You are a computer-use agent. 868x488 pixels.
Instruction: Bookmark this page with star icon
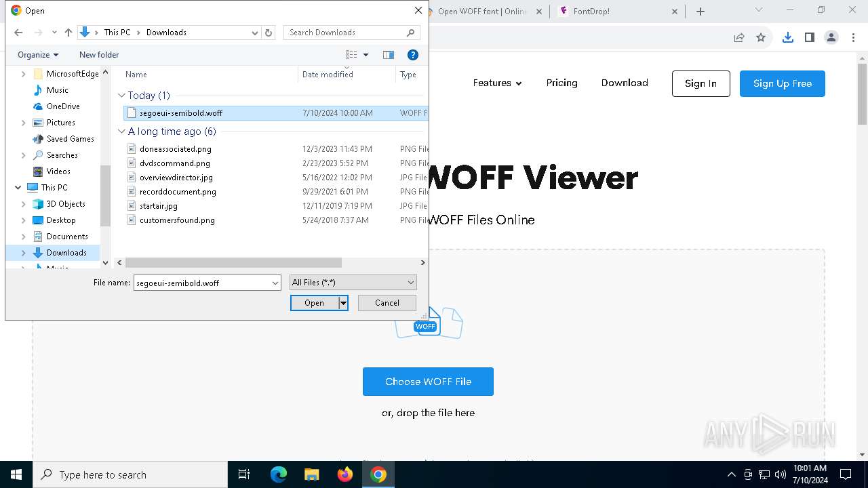tap(761, 38)
